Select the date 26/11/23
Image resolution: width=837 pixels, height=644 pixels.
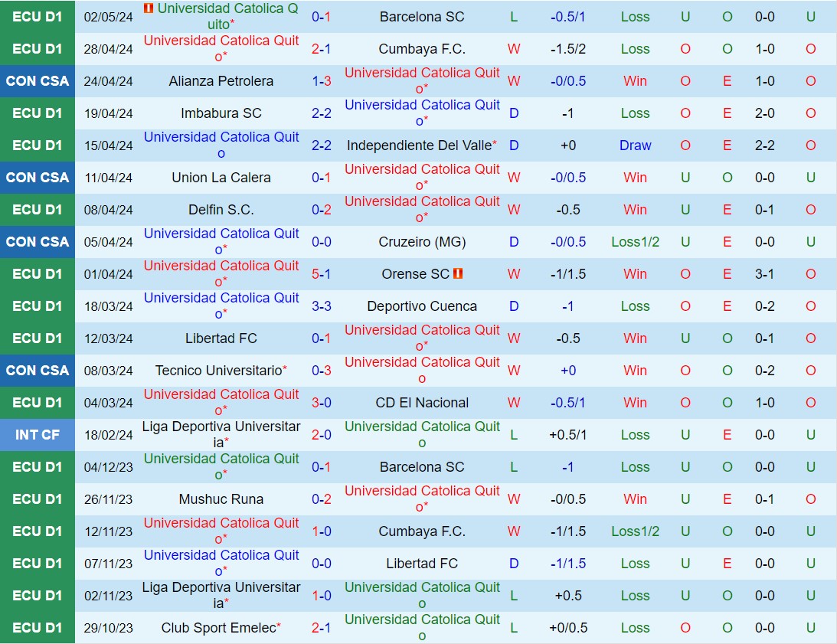tap(109, 499)
